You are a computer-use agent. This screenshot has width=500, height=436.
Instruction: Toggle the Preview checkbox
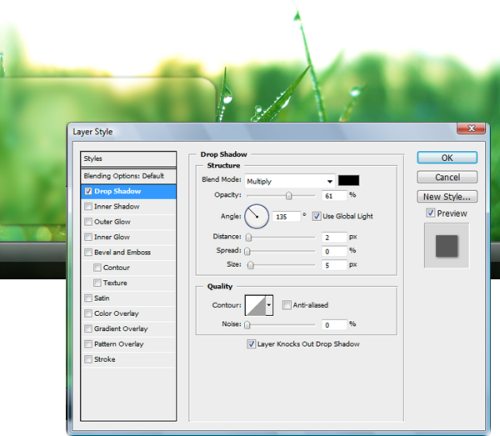430,213
